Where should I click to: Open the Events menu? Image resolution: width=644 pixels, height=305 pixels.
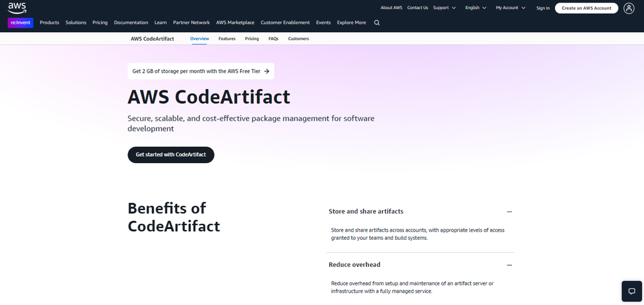323,23
